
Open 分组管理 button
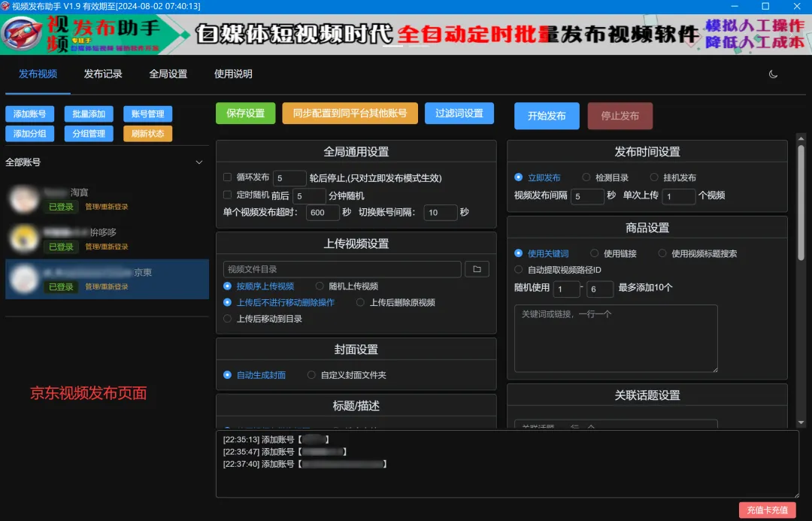coord(89,134)
